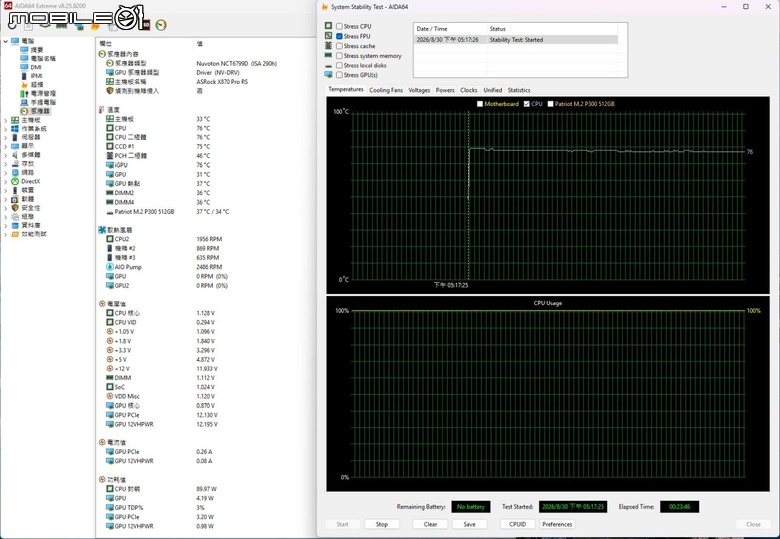Open the Clocks tab
Image resolution: width=780 pixels, height=539 pixels.
click(x=469, y=90)
